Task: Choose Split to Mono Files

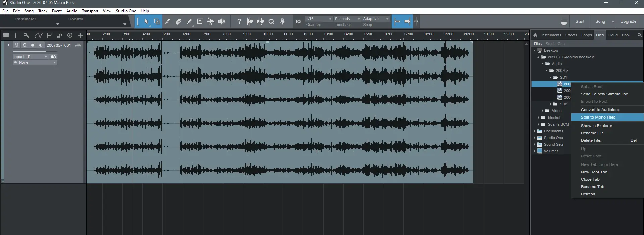Action: [598, 117]
